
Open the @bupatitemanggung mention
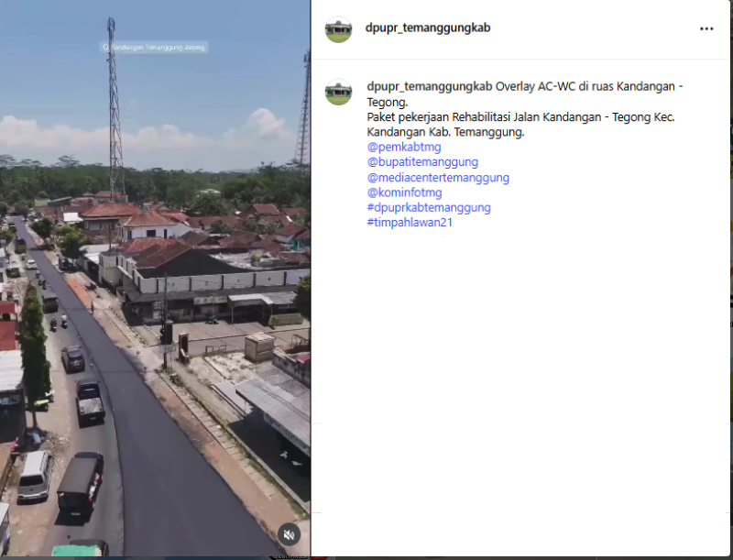pyautogui.click(x=422, y=162)
